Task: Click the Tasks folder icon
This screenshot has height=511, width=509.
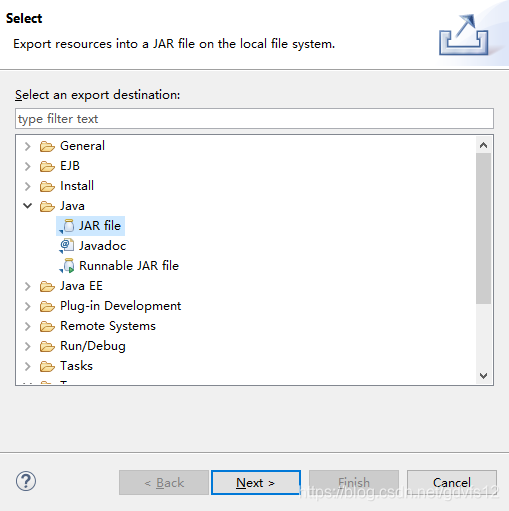Action: pos(47,366)
